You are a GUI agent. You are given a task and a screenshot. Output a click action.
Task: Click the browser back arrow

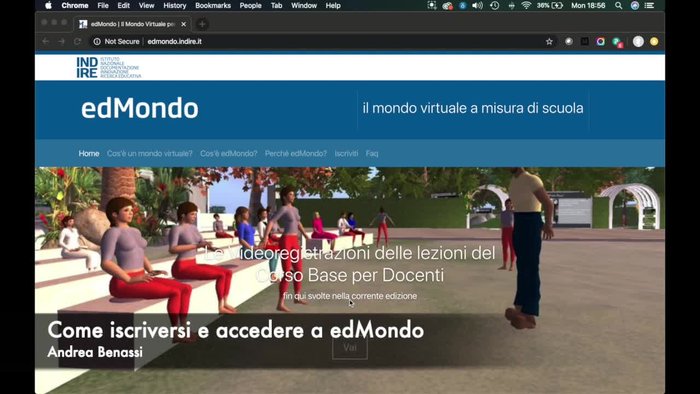pyautogui.click(x=46, y=41)
